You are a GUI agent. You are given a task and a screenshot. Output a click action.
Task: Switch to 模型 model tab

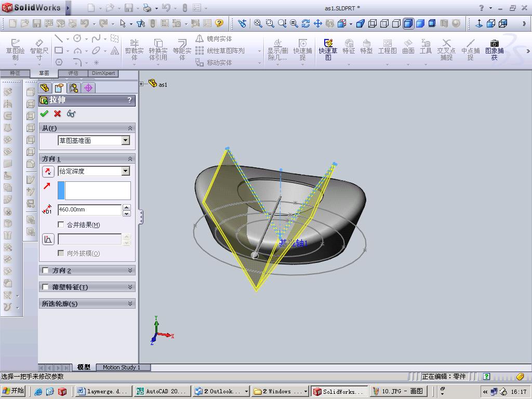pyautogui.click(x=84, y=367)
